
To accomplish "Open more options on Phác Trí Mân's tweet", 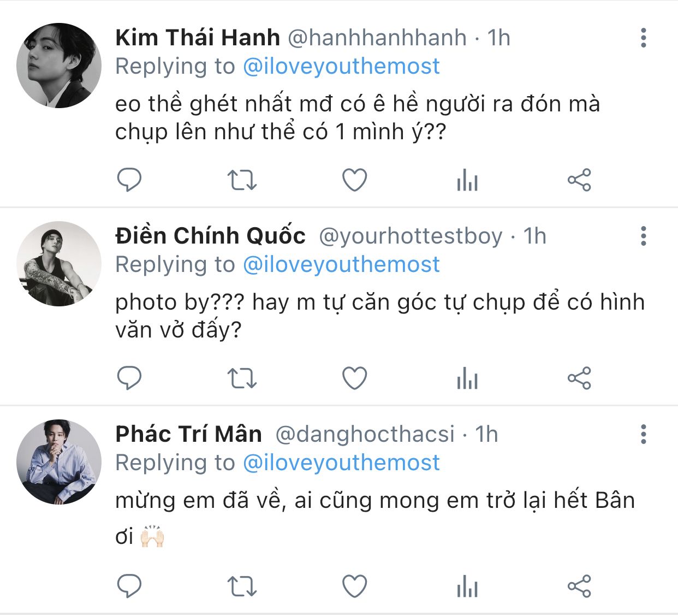I will coord(644,434).
